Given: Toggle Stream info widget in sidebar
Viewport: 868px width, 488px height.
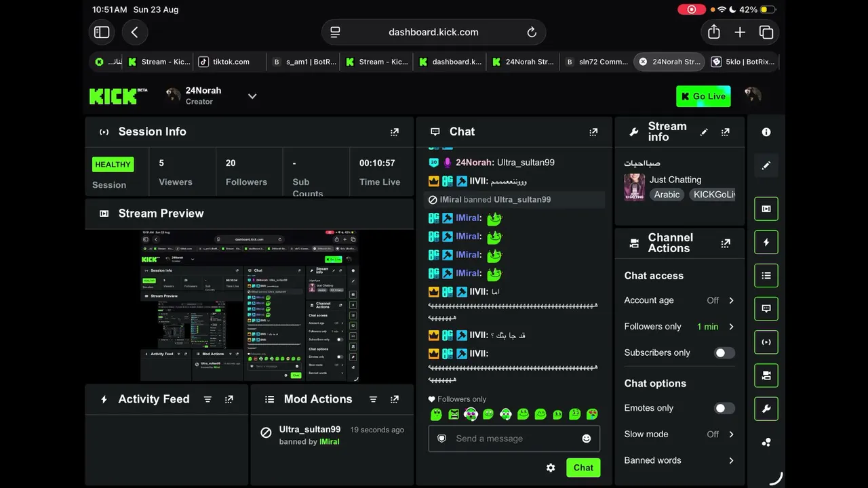Looking at the screenshot, I should click(x=766, y=409).
